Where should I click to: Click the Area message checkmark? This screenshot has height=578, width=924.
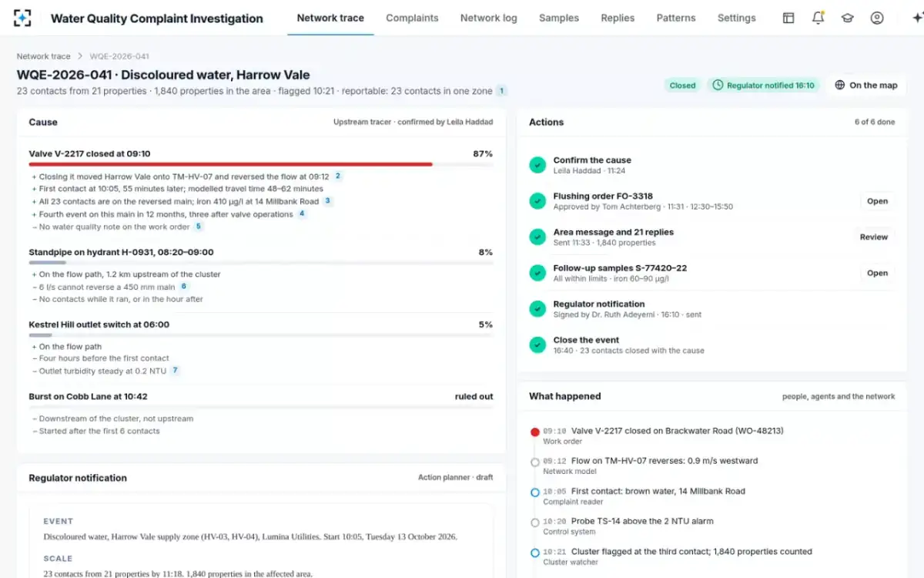pos(537,237)
